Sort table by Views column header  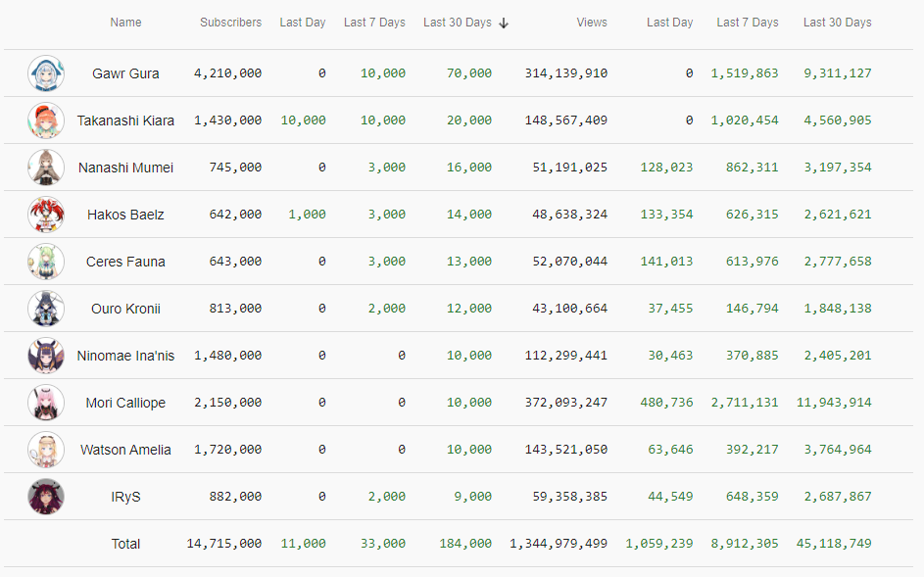[592, 23]
